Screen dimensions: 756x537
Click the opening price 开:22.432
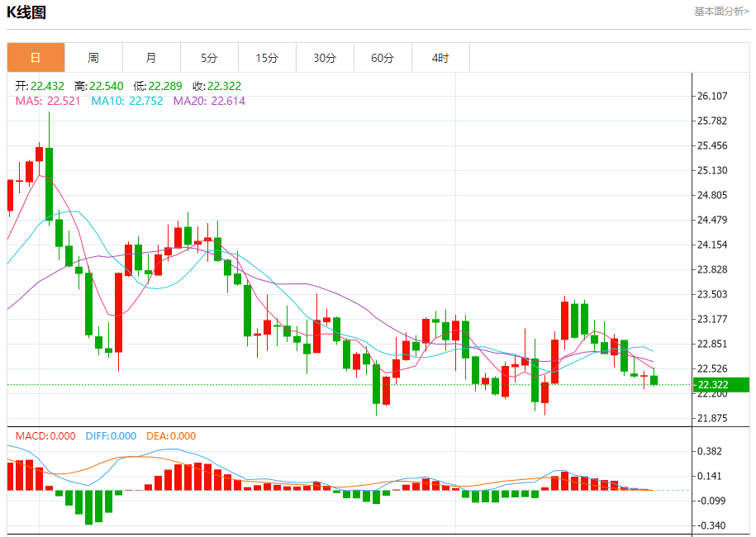coord(40,86)
